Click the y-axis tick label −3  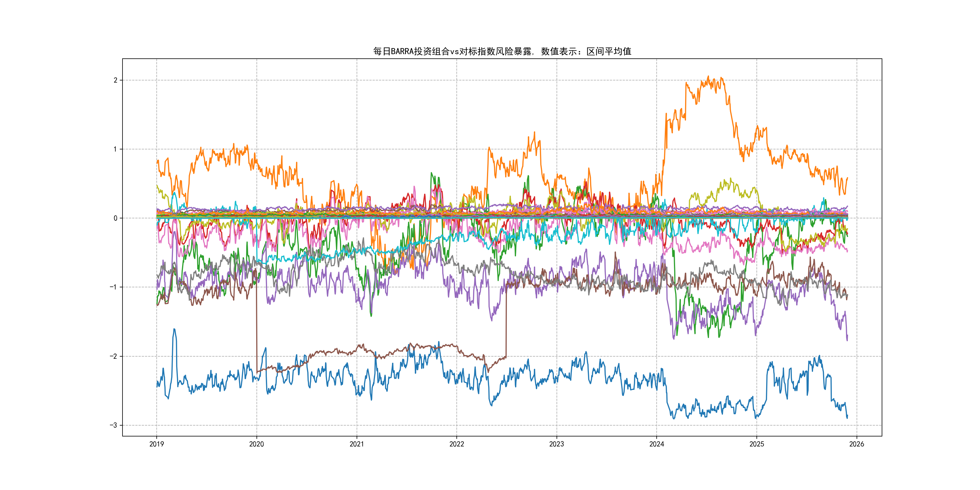[x=113, y=425]
